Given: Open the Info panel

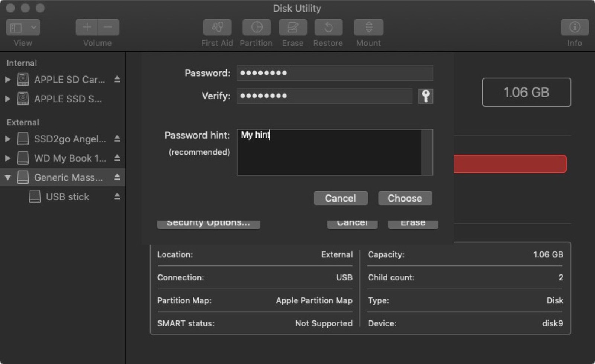Looking at the screenshot, I should [575, 27].
